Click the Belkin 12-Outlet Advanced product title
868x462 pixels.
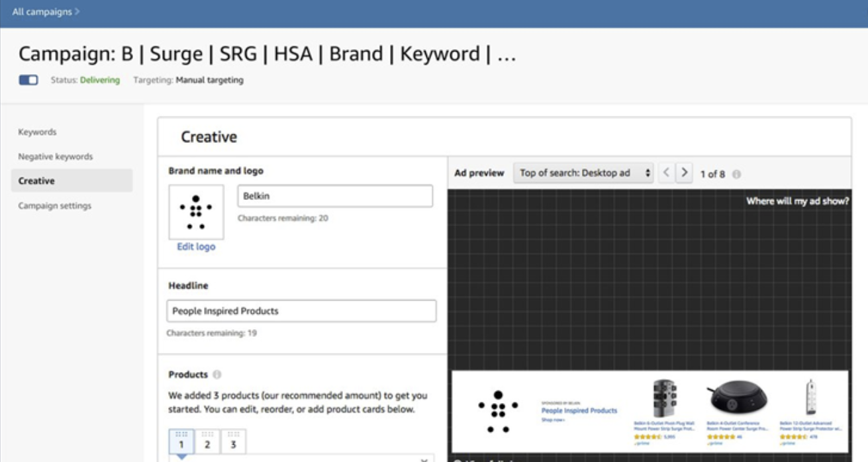click(810, 425)
